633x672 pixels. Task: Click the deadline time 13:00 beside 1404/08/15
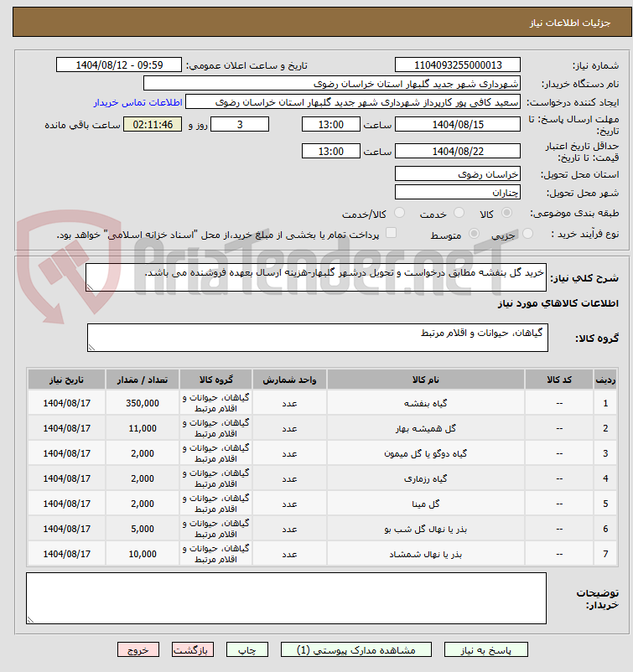point(331,125)
